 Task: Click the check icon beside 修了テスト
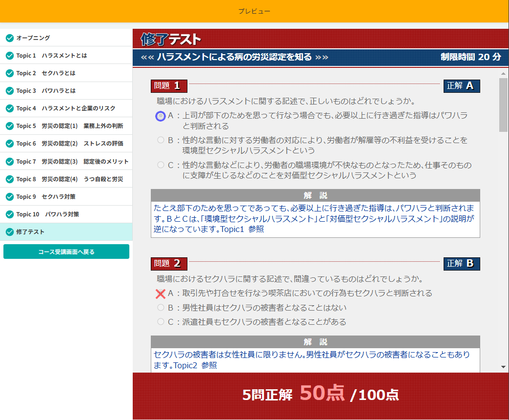pyautogui.click(x=10, y=232)
